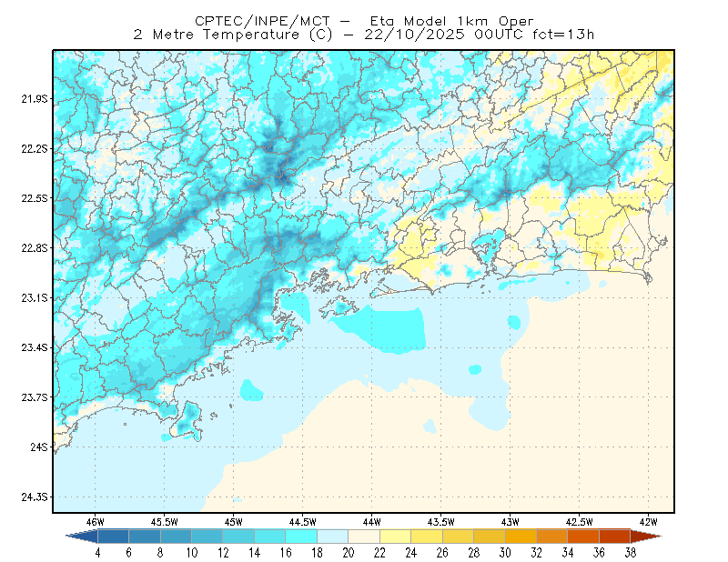Viewport: 728px width, 562px height.
Task: Click the 44W longitude axis label
Action: [371, 522]
